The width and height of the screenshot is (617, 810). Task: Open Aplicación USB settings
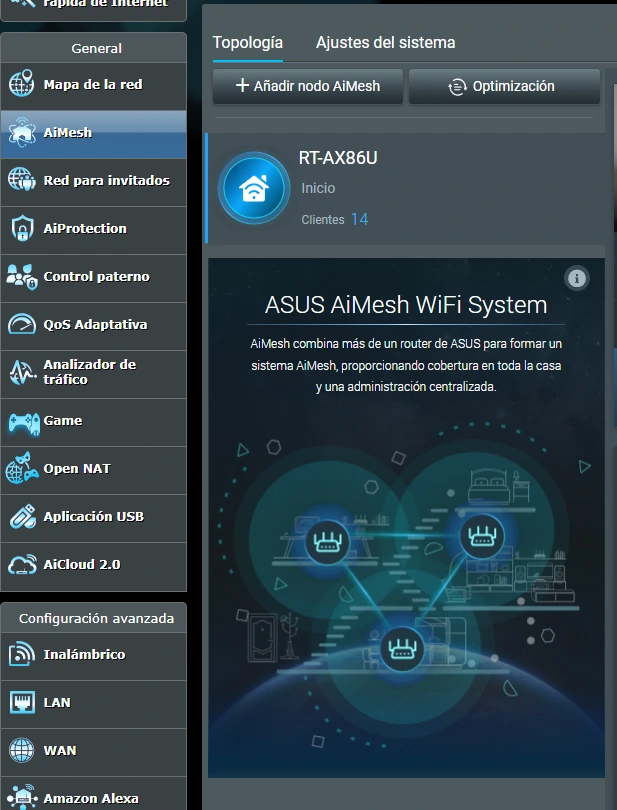[94, 518]
